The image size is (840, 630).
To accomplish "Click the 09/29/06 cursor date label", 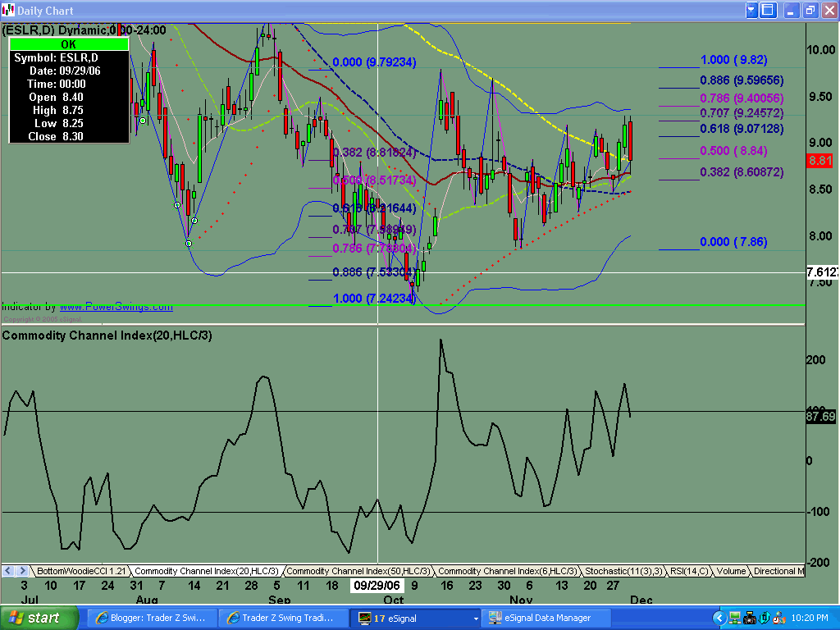I will pyautogui.click(x=377, y=585).
